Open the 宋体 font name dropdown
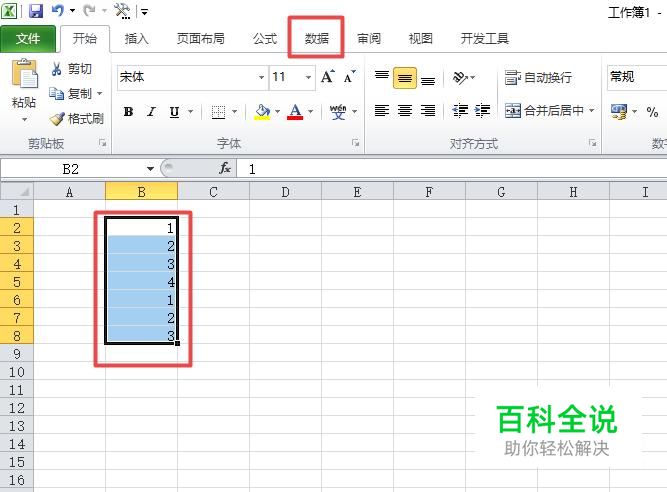 [261, 77]
